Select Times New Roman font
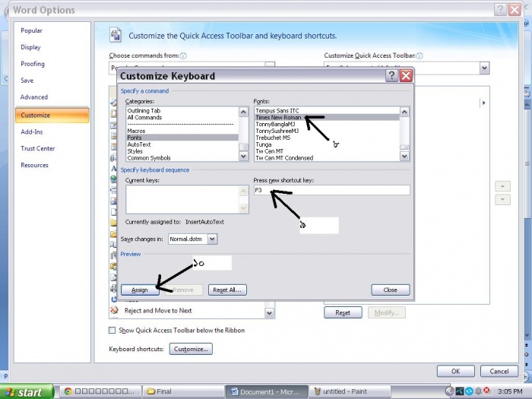532x399 pixels. 327,117
